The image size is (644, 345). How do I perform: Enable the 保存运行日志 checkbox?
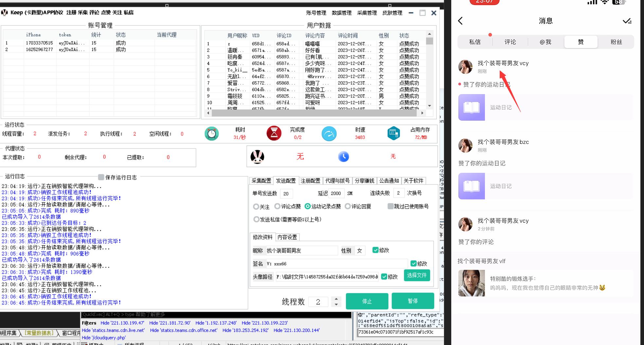click(101, 177)
